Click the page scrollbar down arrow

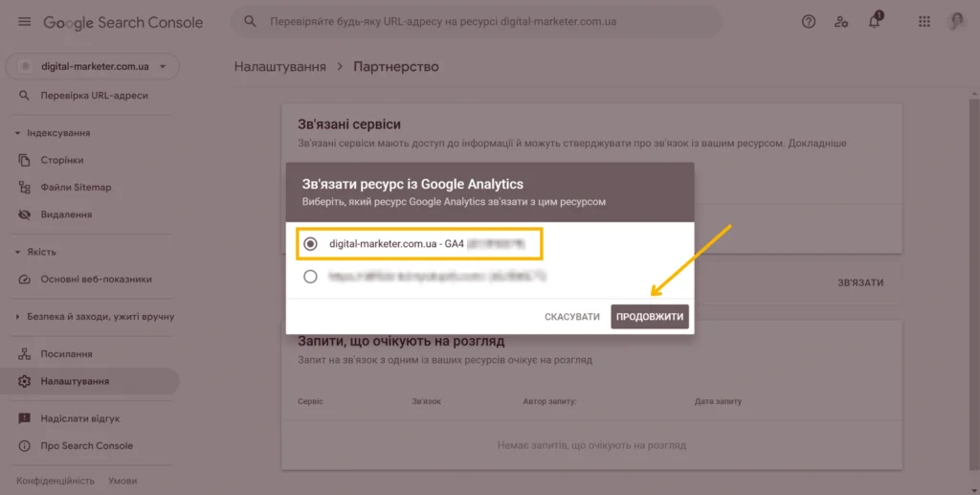point(974,490)
